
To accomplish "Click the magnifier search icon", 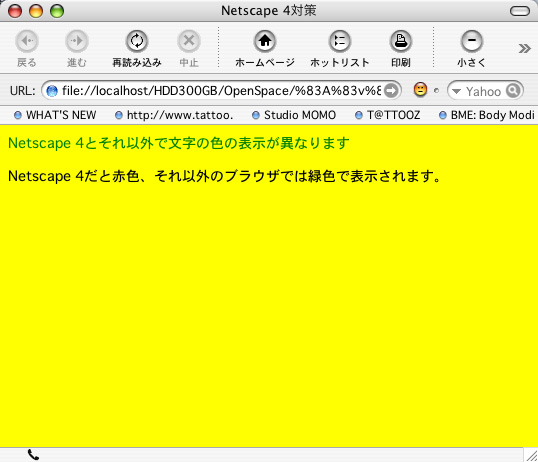I will [513, 91].
